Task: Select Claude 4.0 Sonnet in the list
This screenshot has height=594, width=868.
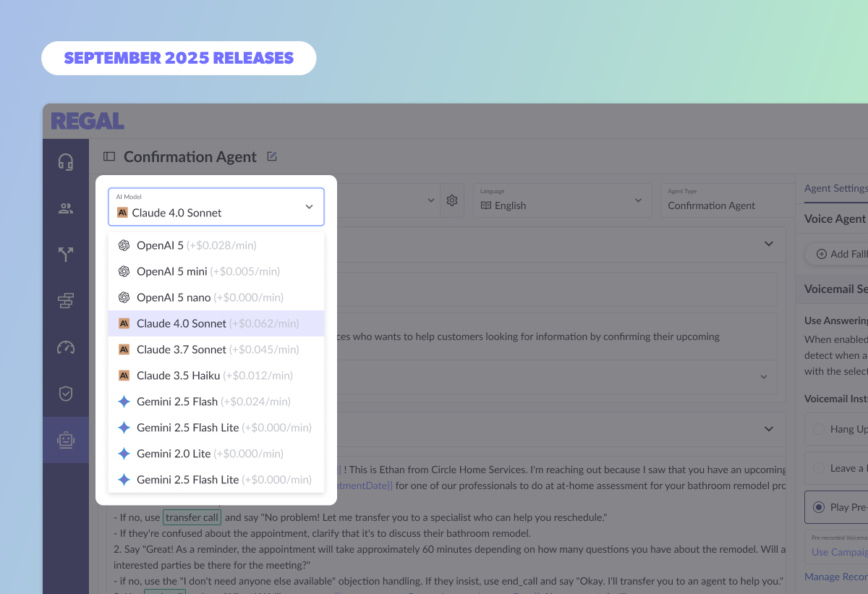Action: point(216,323)
